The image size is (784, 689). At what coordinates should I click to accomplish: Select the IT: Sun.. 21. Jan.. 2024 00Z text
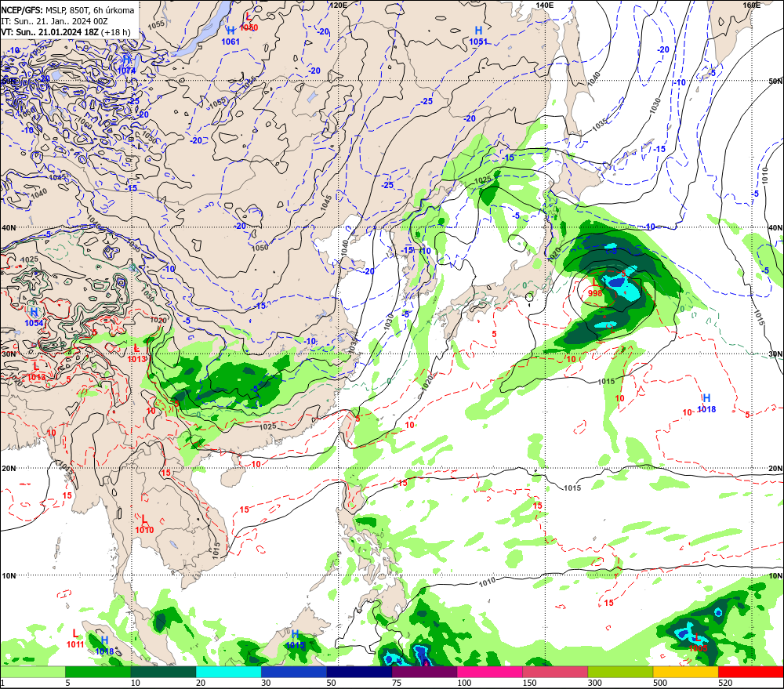tap(54, 21)
